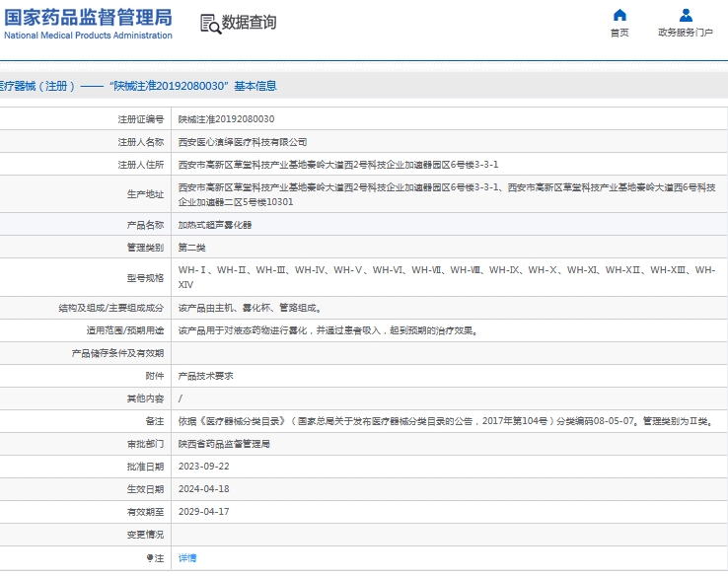Image resolution: width=728 pixels, height=578 pixels.
Task: Select structure text 该产品由主机、雾化杯、管路组成
Action: point(249,308)
